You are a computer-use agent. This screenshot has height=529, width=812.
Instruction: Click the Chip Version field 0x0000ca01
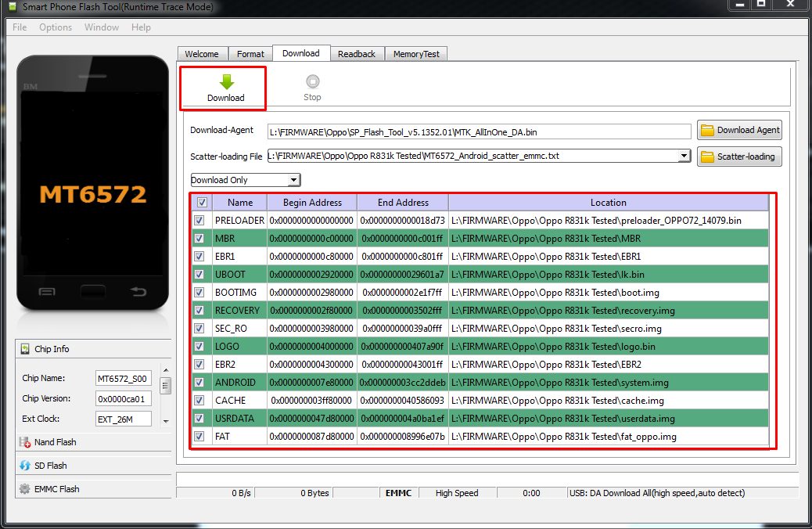[x=124, y=398]
